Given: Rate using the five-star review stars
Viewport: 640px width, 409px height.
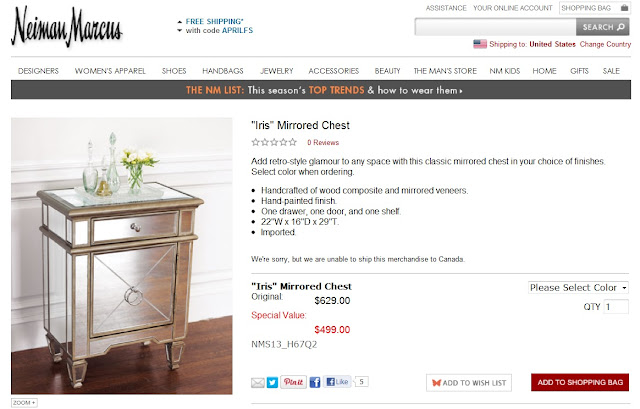Looking at the screenshot, I should (274, 142).
